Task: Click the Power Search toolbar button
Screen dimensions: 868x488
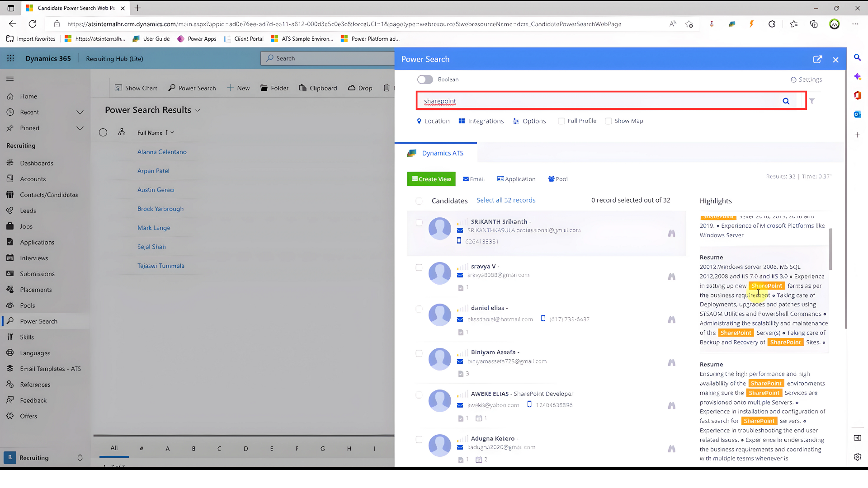Action: [x=192, y=88]
